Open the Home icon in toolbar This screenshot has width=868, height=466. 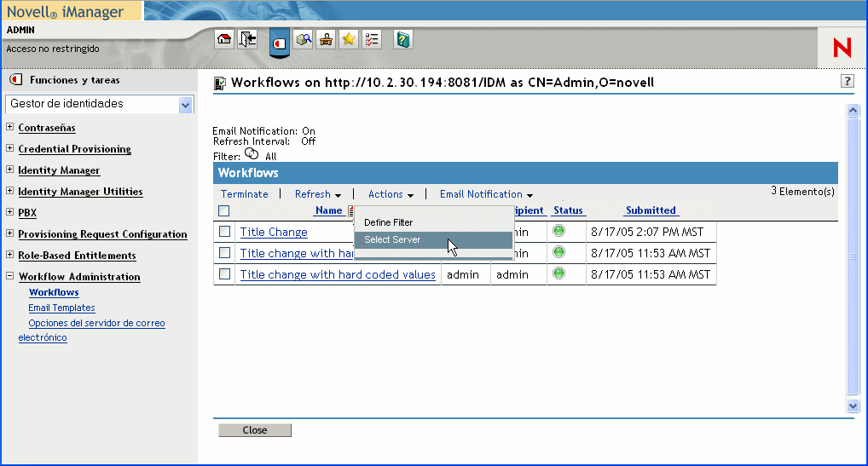click(224, 39)
